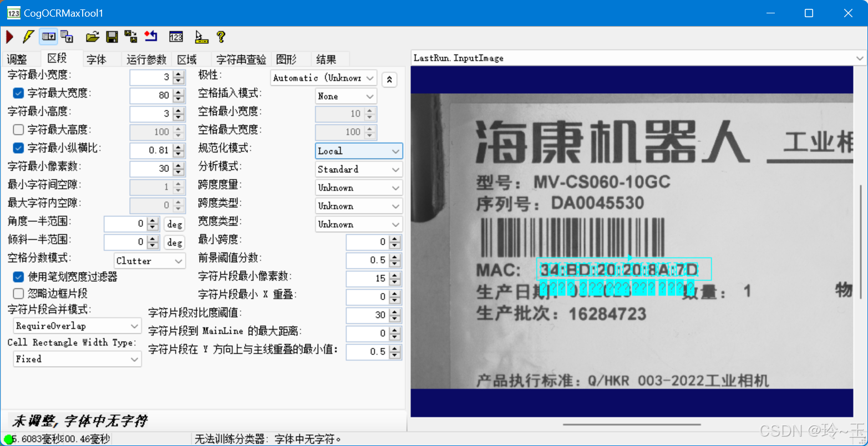
Task: Increase 字符最小纵横比 with its up arrow
Action: click(178, 147)
